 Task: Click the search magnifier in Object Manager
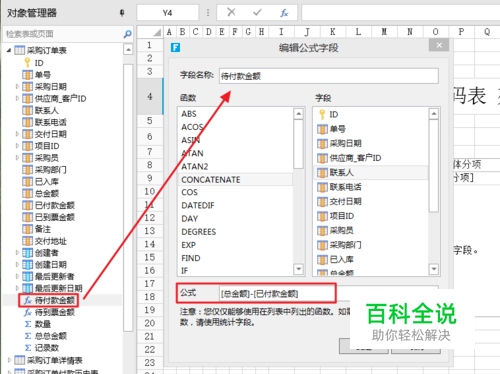click(x=127, y=34)
